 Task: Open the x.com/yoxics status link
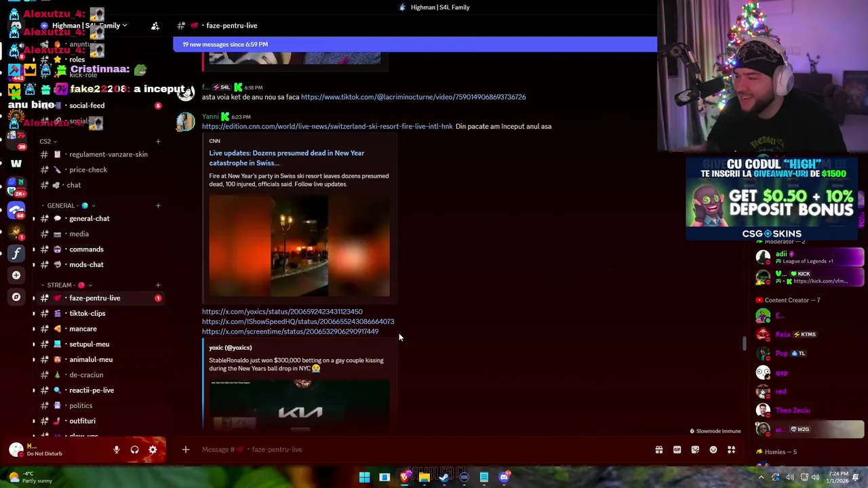click(282, 312)
